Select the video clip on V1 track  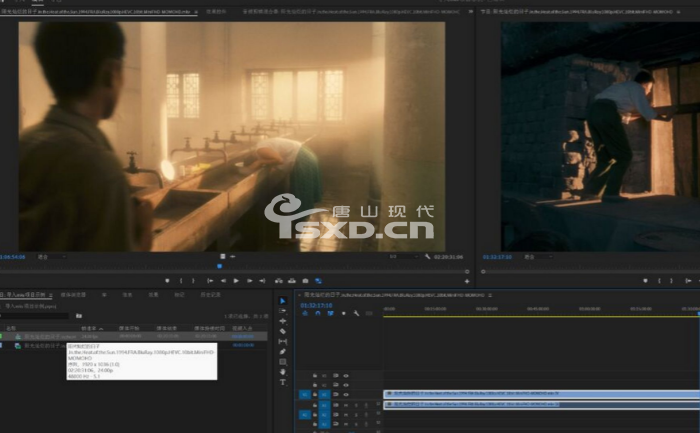pyautogui.click(x=541, y=394)
